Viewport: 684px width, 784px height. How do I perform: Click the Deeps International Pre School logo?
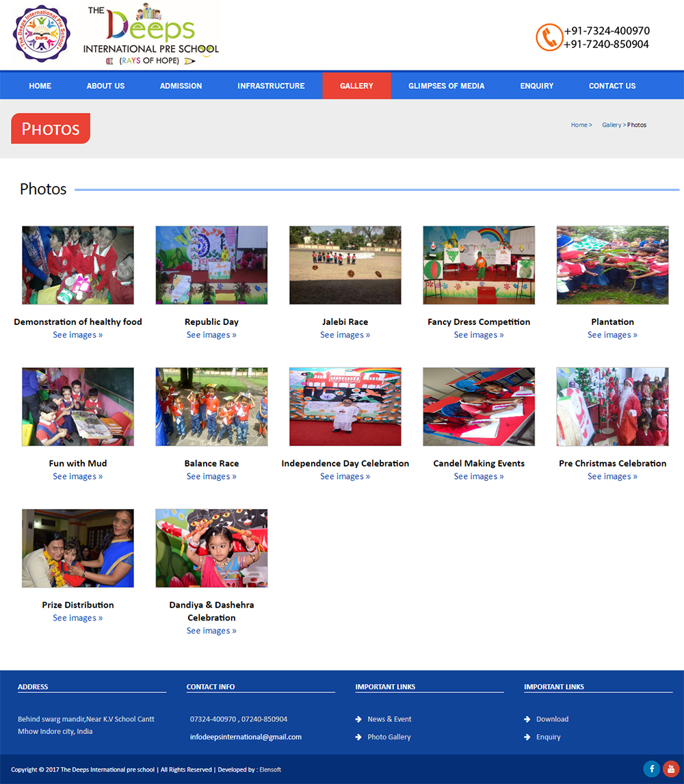click(x=150, y=34)
